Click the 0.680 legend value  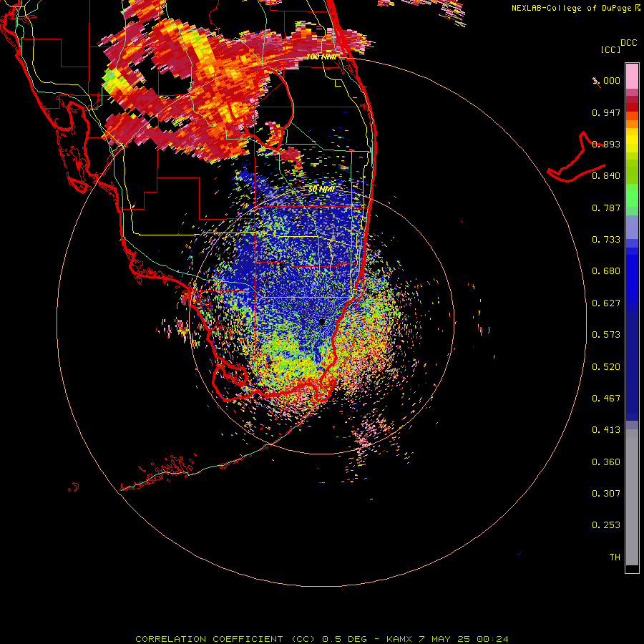click(606, 271)
